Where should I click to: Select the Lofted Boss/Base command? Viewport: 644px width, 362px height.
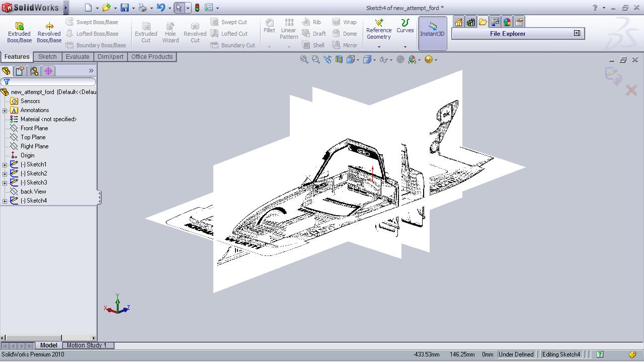[x=92, y=34]
